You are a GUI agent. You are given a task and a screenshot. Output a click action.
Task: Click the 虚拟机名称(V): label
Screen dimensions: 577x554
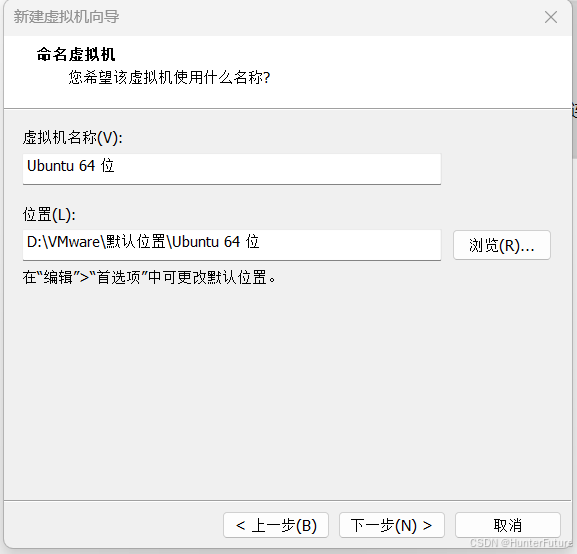pyautogui.click(x=72, y=138)
